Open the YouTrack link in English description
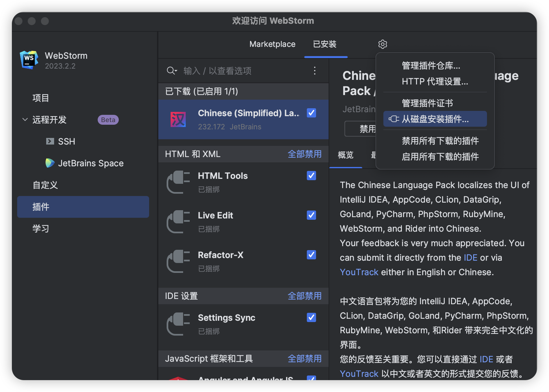 [x=359, y=272]
